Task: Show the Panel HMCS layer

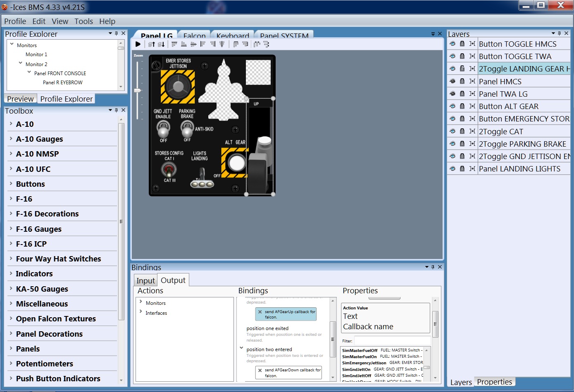Action: pyautogui.click(x=453, y=81)
